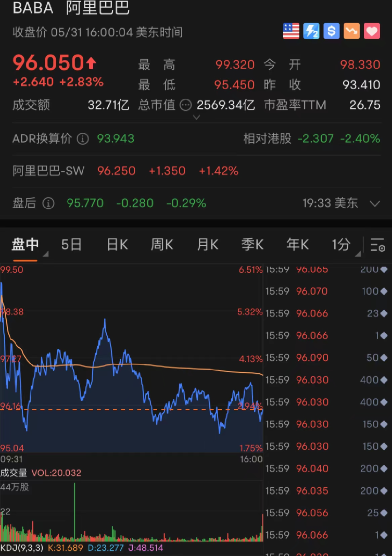Tap the 成交量 VOL:20.032 indicator label
Screen dimensions: 392x556
click(x=41, y=473)
